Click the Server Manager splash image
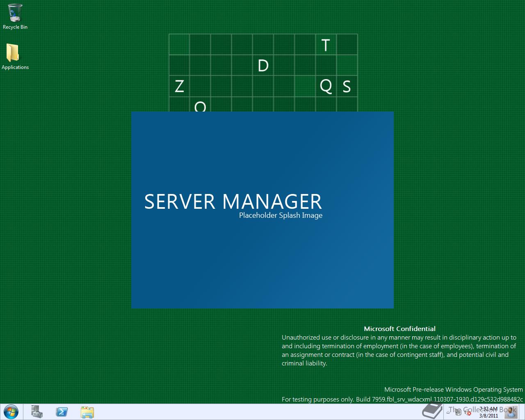The height and width of the screenshot is (420, 525). coord(262,210)
